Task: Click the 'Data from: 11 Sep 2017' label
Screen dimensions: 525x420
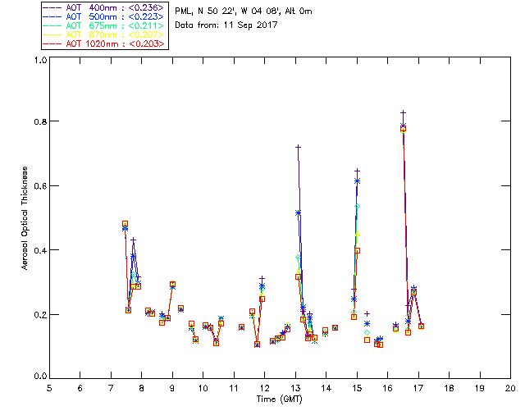Action: (227, 25)
